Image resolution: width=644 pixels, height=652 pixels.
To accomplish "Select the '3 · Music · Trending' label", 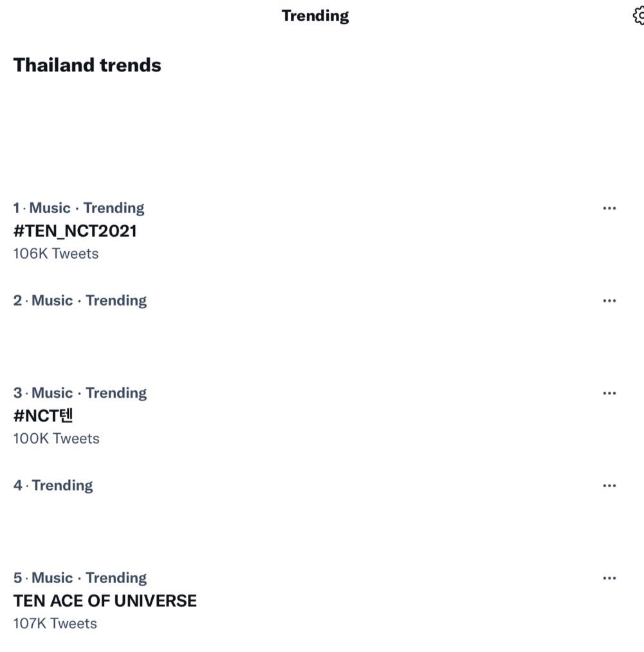I will (80, 393).
